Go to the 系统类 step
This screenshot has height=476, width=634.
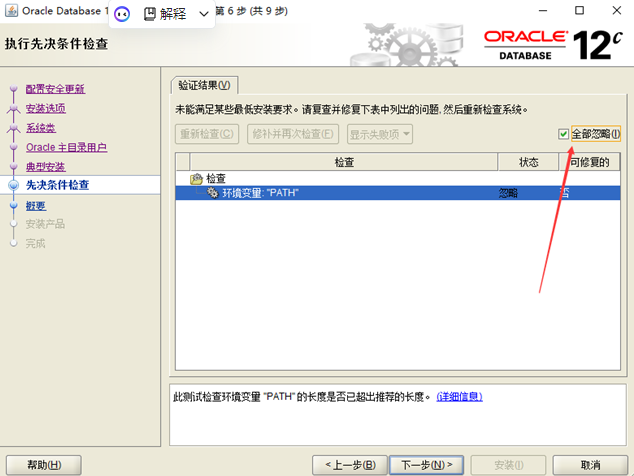tap(41, 128)
